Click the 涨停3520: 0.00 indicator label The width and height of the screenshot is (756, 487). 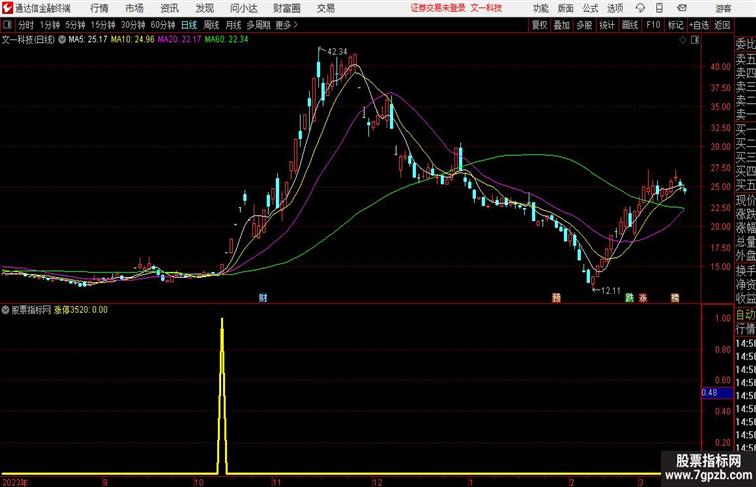click(81, 310)
